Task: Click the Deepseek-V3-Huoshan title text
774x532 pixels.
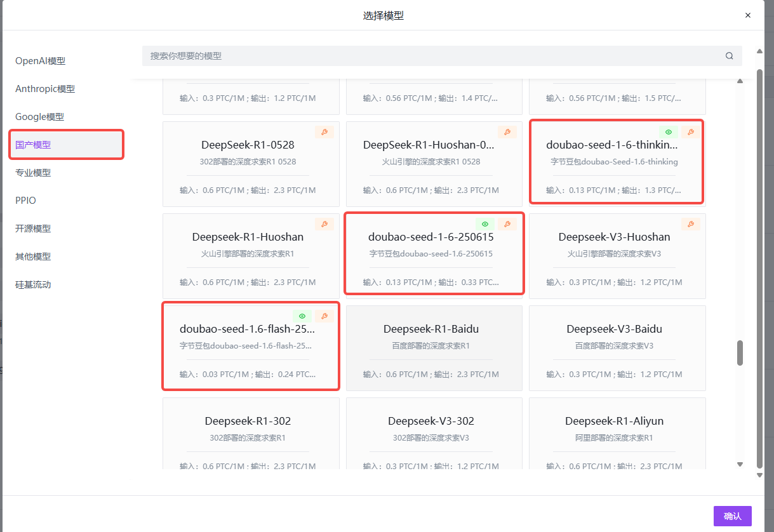Action: [614, 237]
